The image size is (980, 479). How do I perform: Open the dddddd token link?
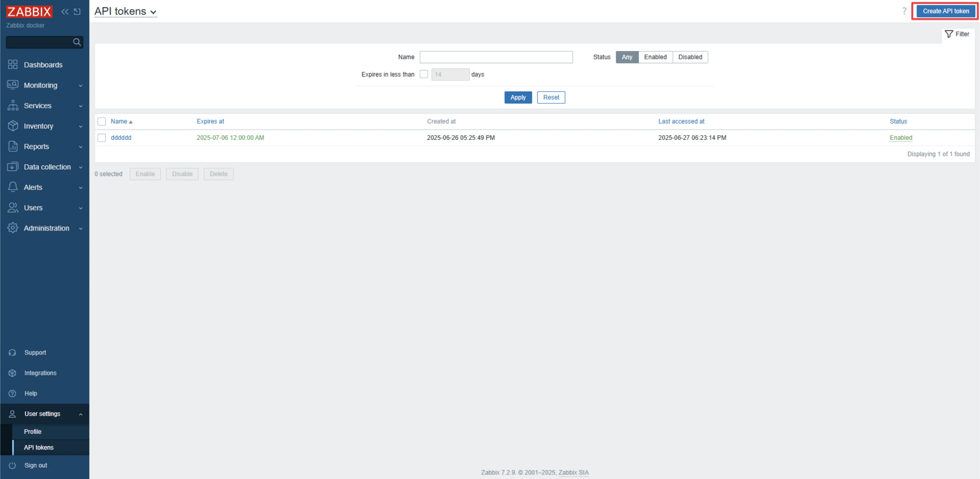point(121,138)
